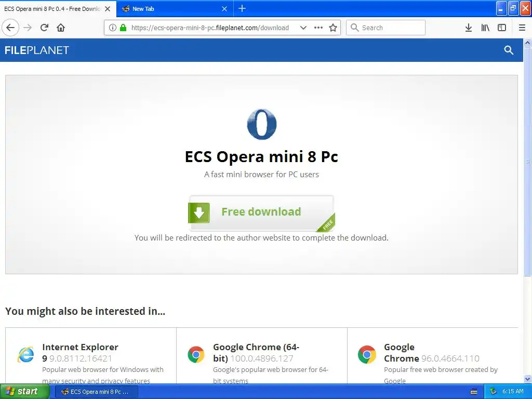The width and height of the screenshot is (532, 399).
Task: Click the address bar URL text
Action: (210, 28)
